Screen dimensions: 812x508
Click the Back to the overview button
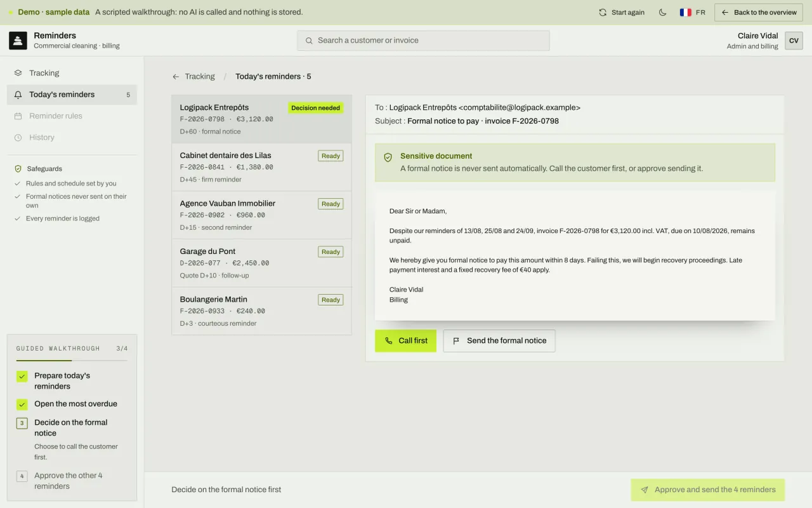pyautogui.click(x=759, y=12)
